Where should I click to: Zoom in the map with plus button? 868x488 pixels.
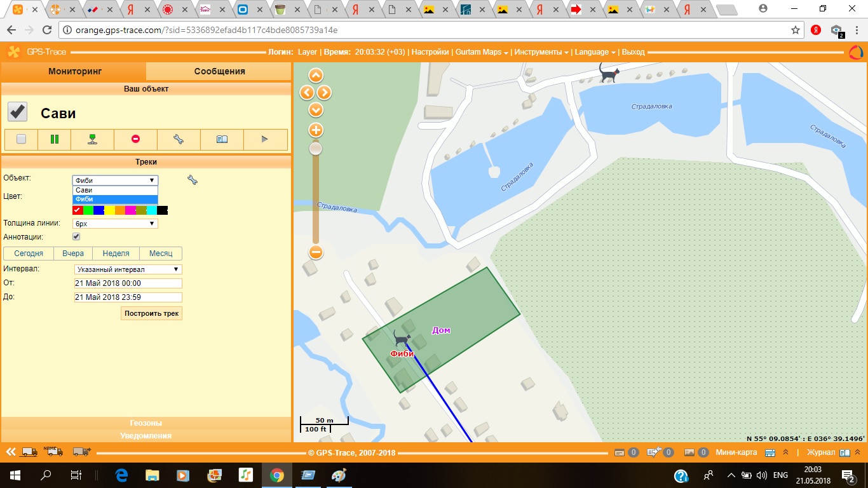[x=316, y=130]
